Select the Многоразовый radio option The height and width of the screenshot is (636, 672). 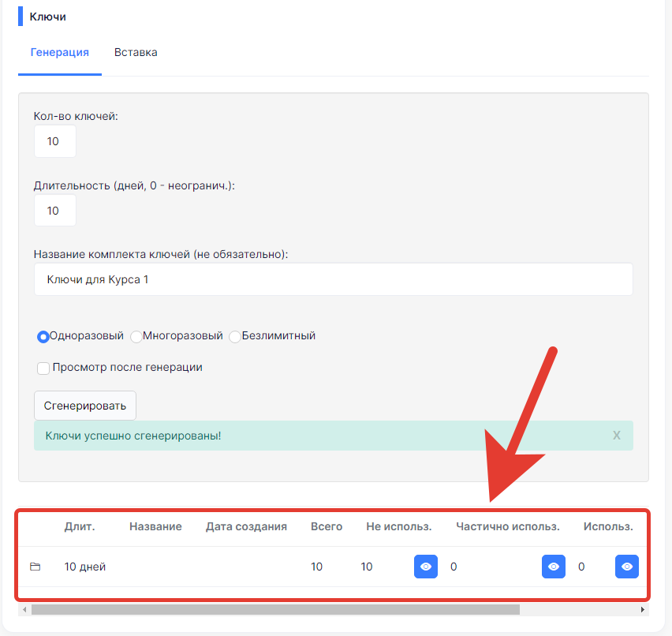point(136,337)
